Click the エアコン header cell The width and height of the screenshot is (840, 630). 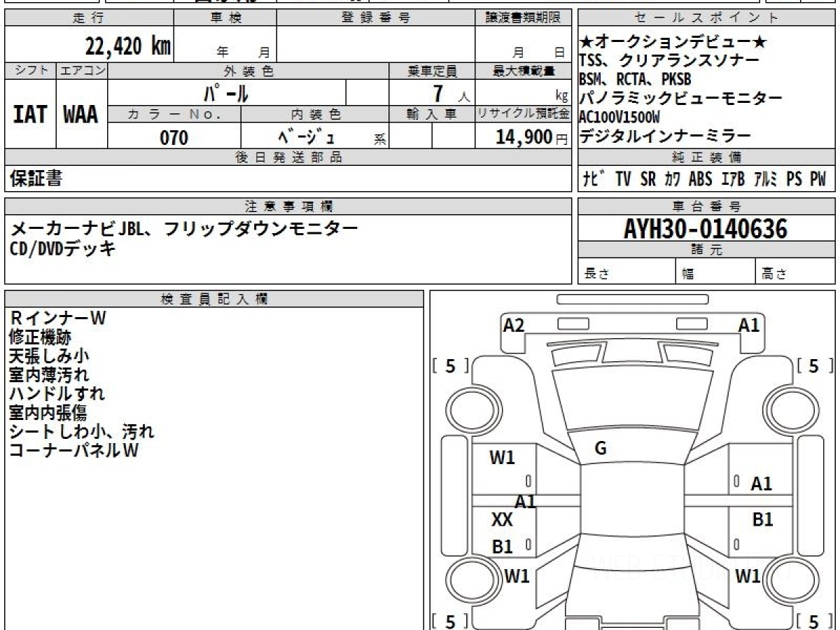click(82, 71)
